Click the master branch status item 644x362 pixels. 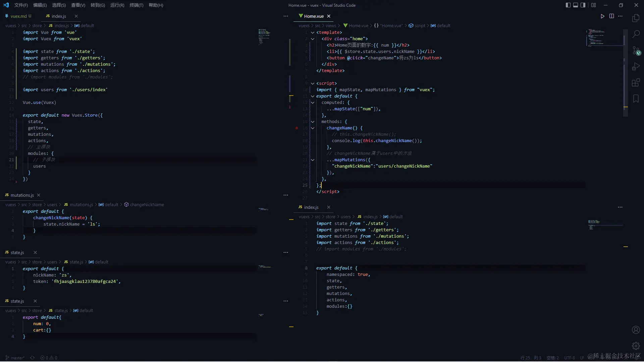point(15,358)
